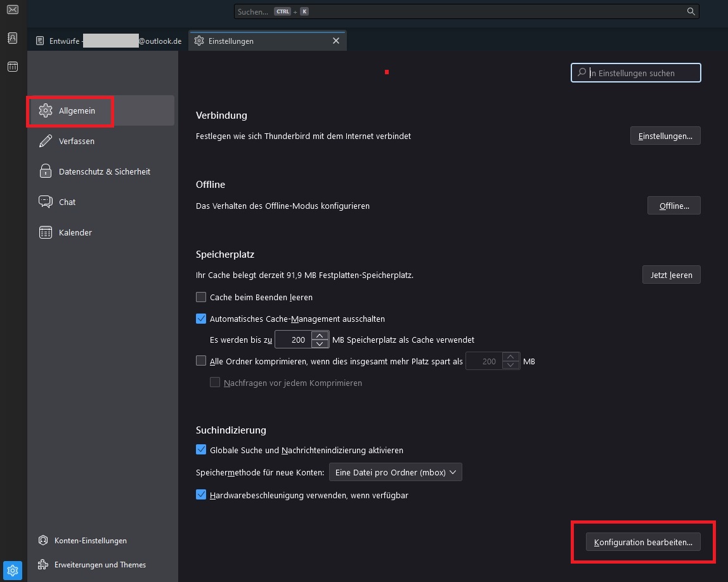Viewport: 728px width, 582px height.
Task: Open the Allgemein settings category
Action: tap(101, 110)
